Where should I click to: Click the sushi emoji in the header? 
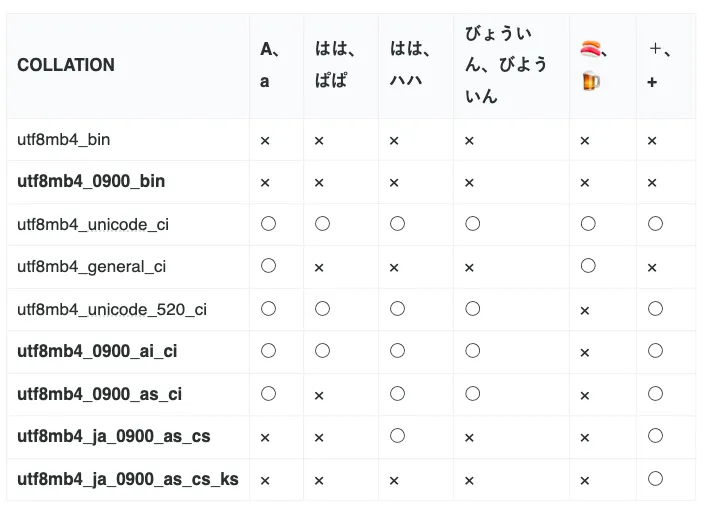(x=590, y=47)
